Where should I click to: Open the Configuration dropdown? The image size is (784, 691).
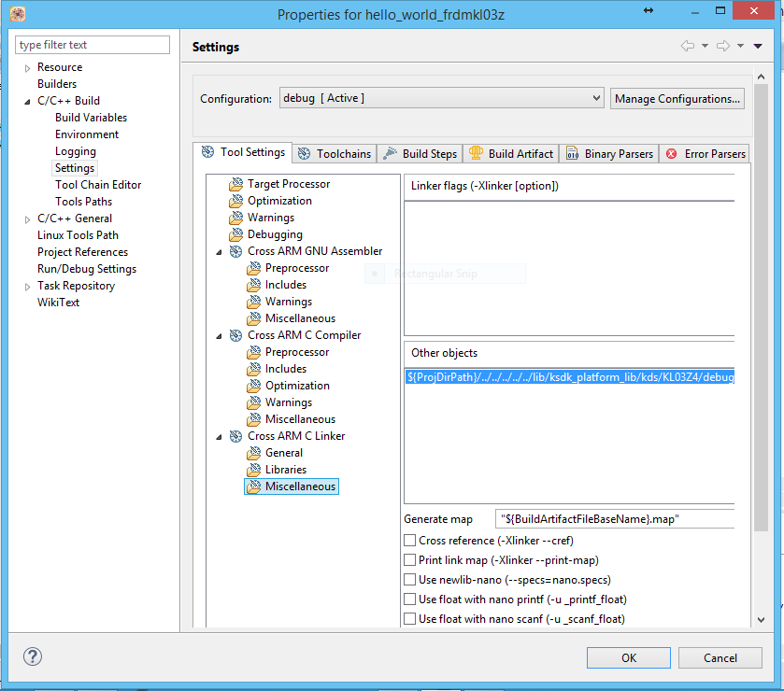click(x=441, y=98)
